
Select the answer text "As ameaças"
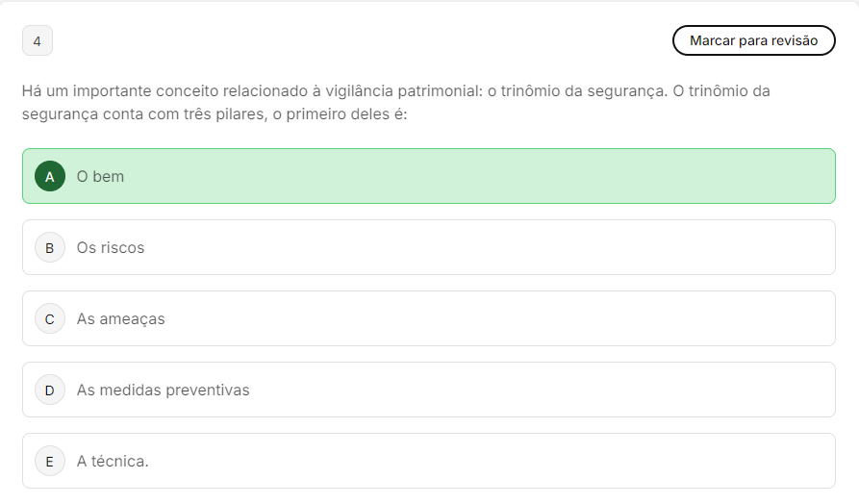tap(120, 319)
